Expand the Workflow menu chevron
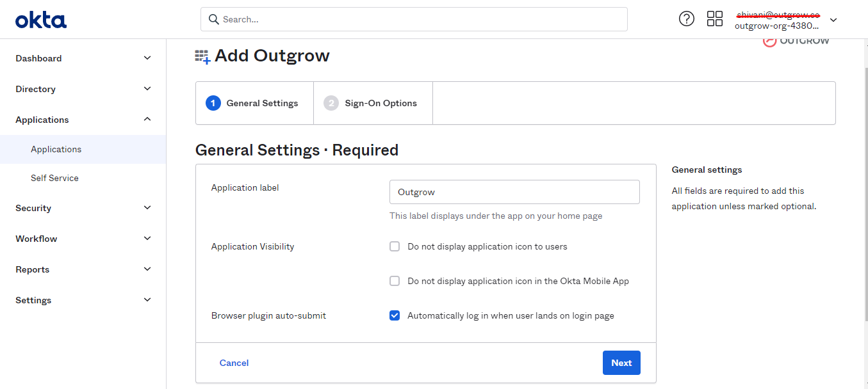 click(147, 239)
